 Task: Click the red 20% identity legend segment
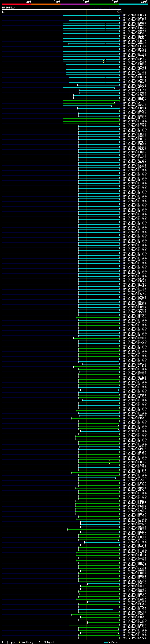click(17, 4)
